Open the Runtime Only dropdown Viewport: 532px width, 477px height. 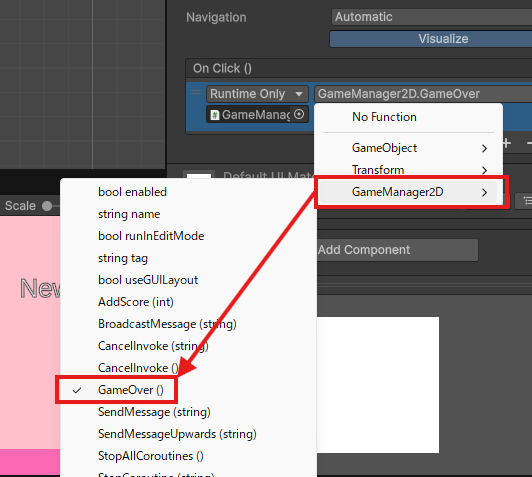tap(257, 94)
